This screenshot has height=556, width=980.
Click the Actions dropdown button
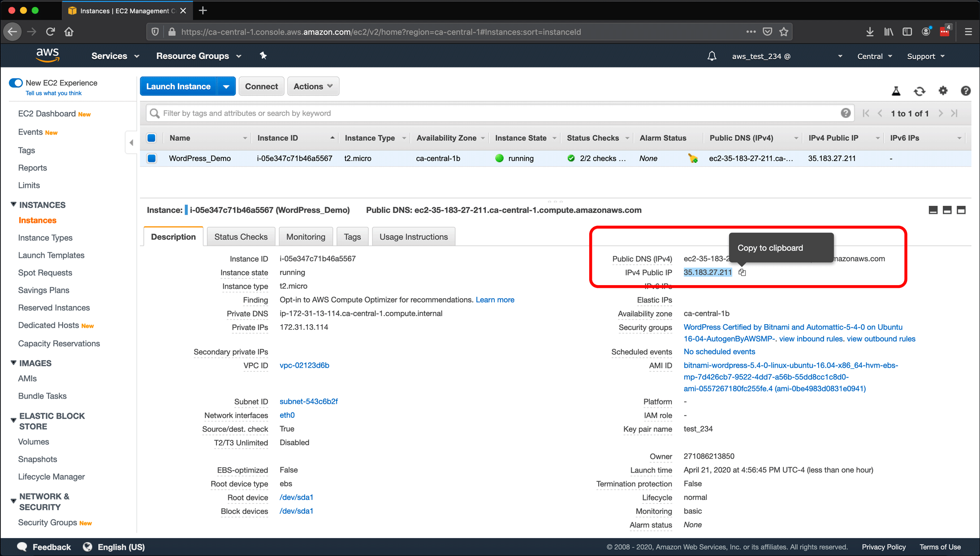tap(312, 86)
